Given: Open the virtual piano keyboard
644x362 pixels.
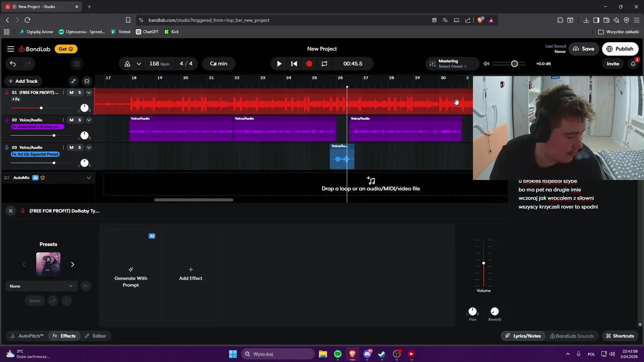Looking at the screenshot, I should pos(76,63).
